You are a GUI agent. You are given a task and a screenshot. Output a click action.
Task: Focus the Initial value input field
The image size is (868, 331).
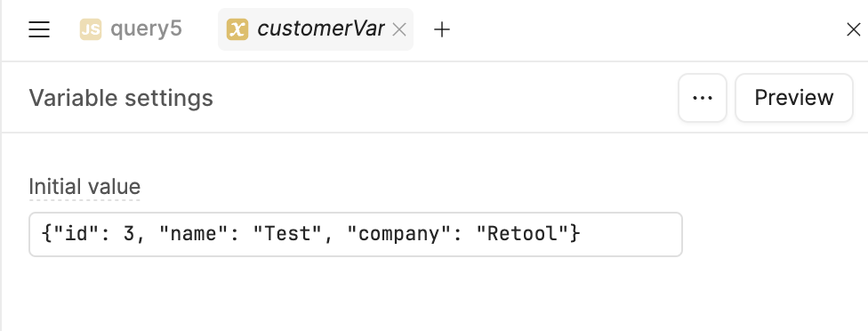tap(356, 234)
